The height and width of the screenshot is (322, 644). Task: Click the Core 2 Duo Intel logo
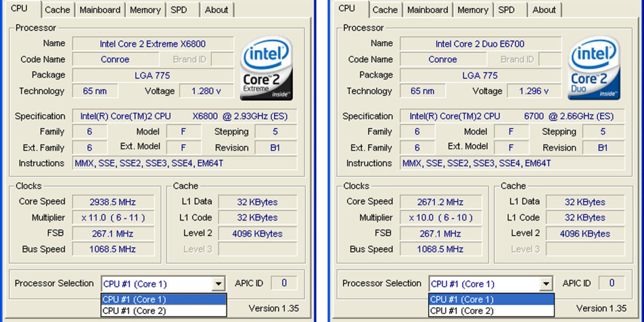click(594, 68)
